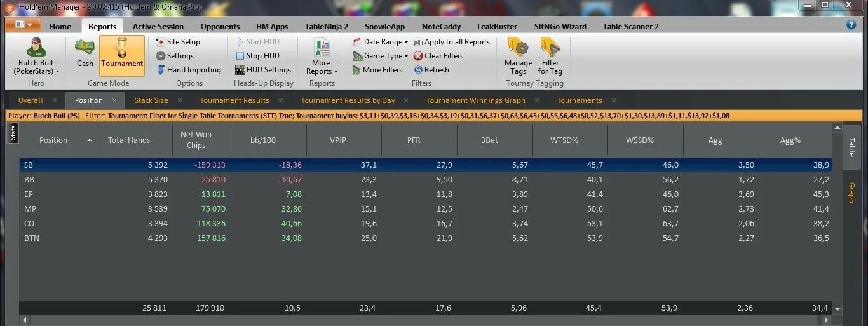Close the Tournament Winnings Graph tab
868x326 pixels.
537,100
